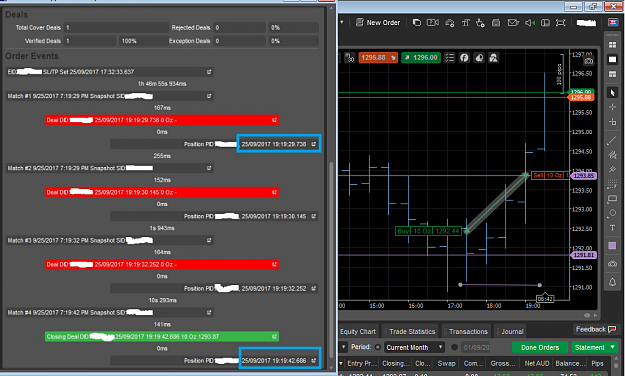
Task: Open the checklist icon on chart toolbar
Action: point(450,58)
